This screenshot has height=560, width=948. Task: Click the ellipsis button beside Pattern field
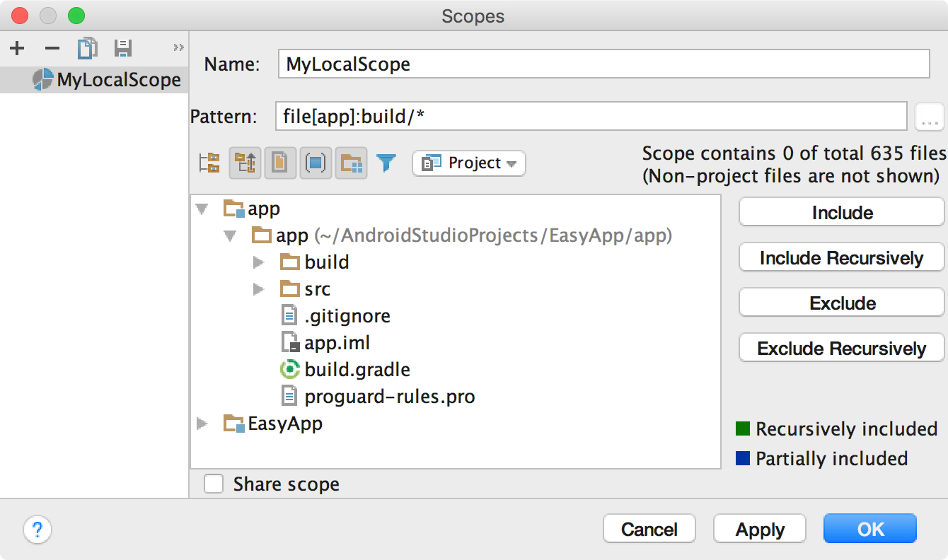[929, 117]
